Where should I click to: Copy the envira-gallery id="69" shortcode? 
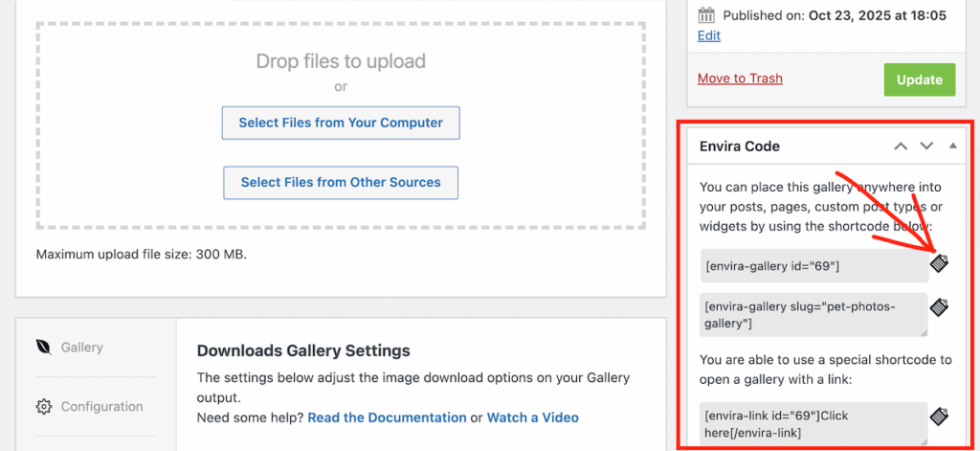click(940, 264)
